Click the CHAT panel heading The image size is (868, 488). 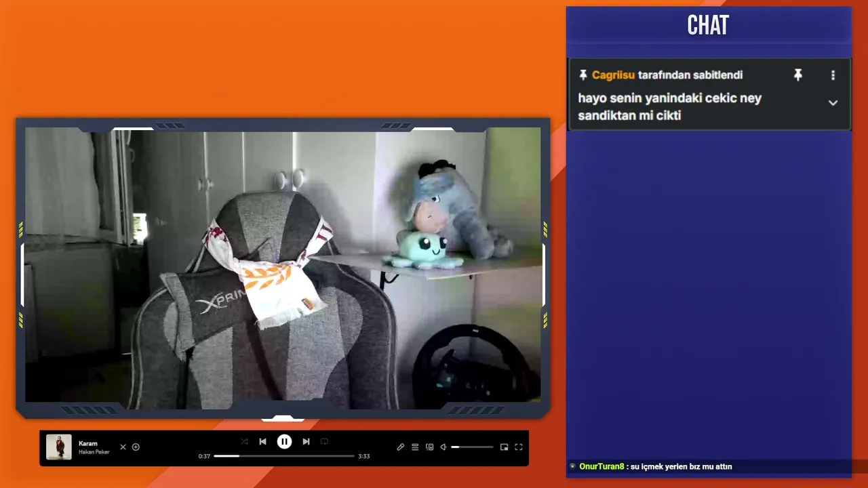point(708,26)
